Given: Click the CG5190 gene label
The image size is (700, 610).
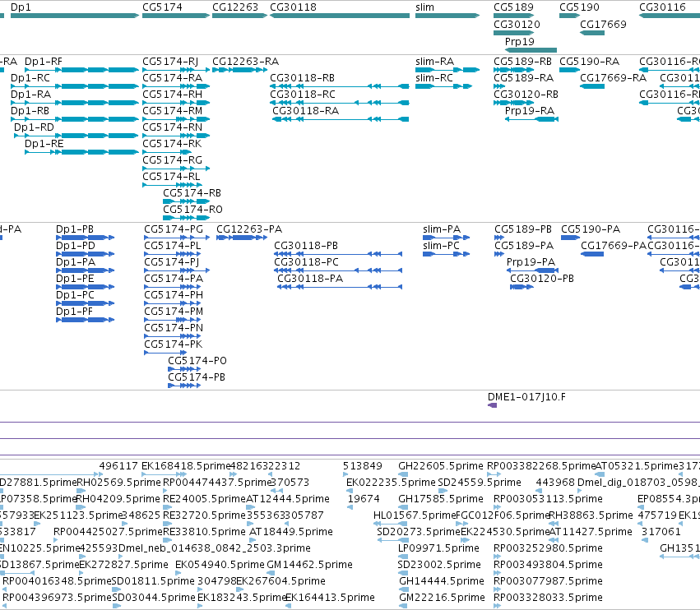Looking at the screenshot, I should [x=579, y=7].
